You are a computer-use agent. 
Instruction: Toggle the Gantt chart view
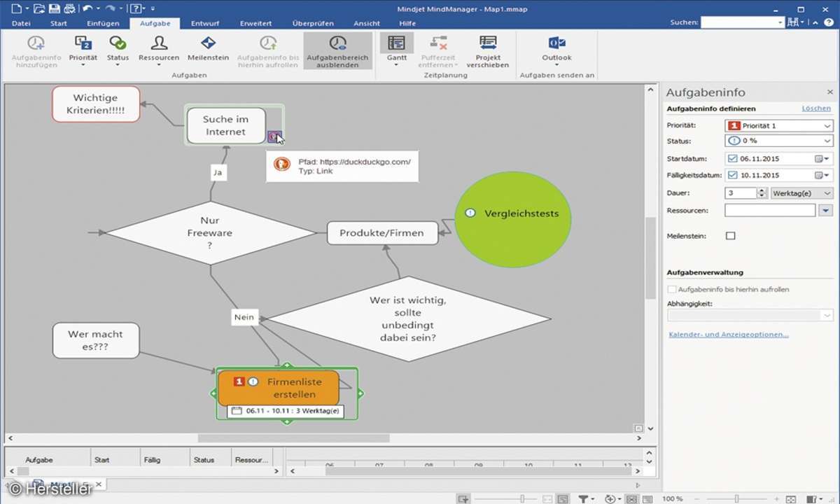(396, 43)
